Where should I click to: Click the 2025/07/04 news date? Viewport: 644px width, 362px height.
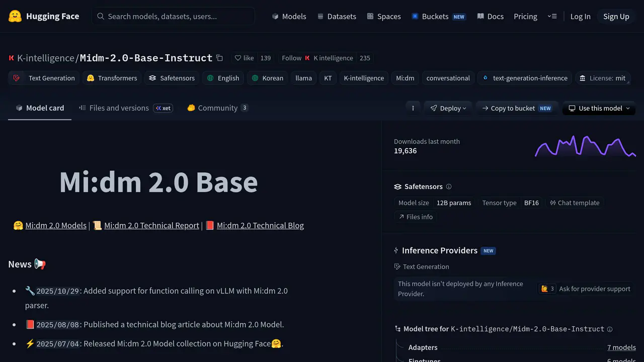(x=58, y=344)
